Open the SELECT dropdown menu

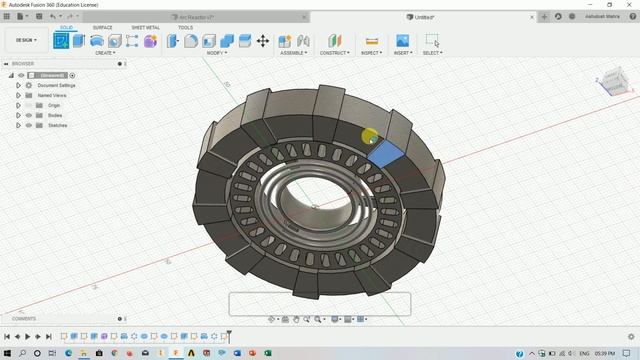tap(433, 53)
